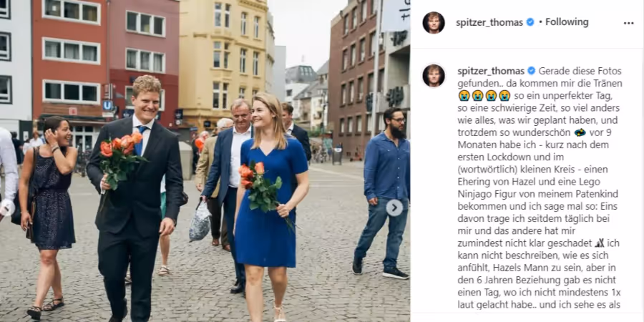The image size is (644, 322).
Task: Open the three-dots more options menu
Action: [x=628, y=23]
